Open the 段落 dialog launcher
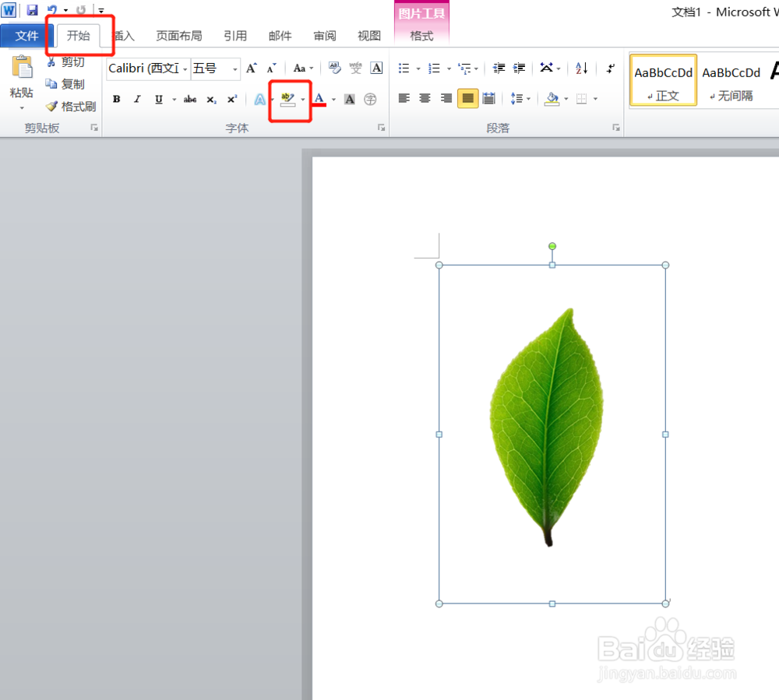The image size is (779, 700). pyautogui.click(x=616, y=128)
